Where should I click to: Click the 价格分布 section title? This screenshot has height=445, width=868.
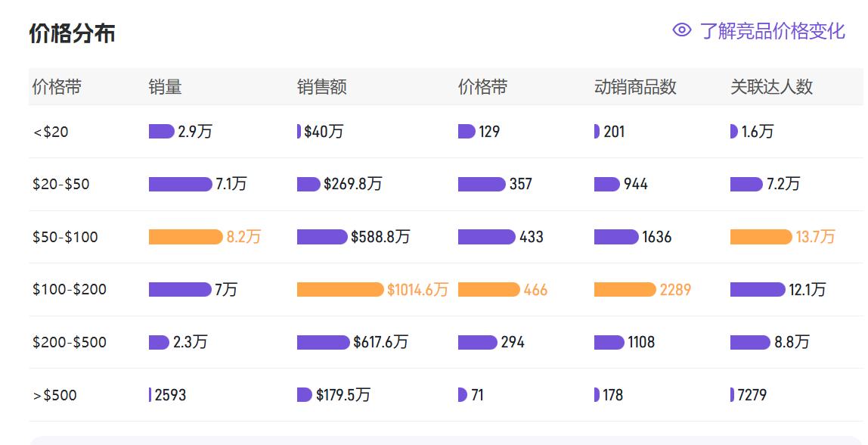tap(72, 33)
